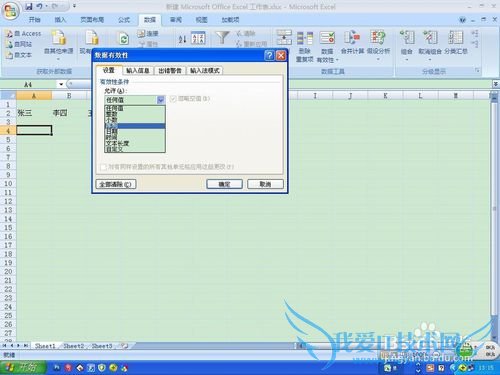Click the insert worksheet icon after Sheet3
Viewport: 500px width, 375px height.
124,346
